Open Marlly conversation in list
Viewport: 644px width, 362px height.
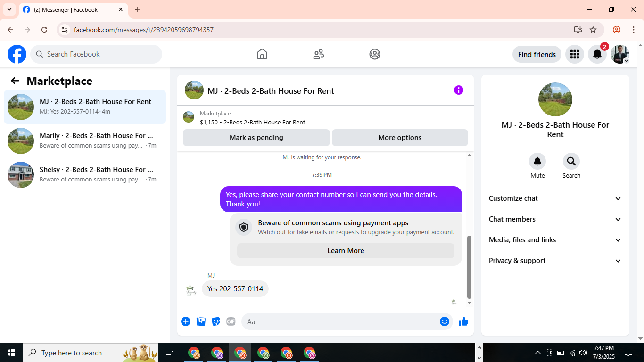(x=85, y=141)
